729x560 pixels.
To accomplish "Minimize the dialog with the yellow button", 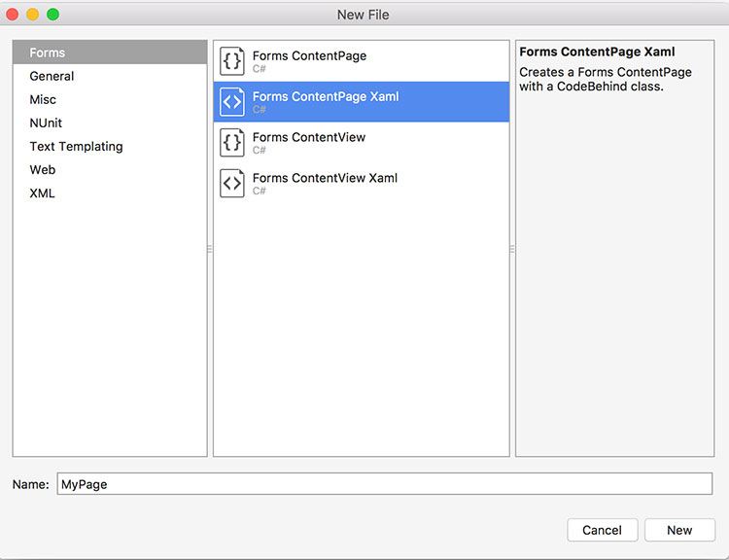I will click(32, 15).
